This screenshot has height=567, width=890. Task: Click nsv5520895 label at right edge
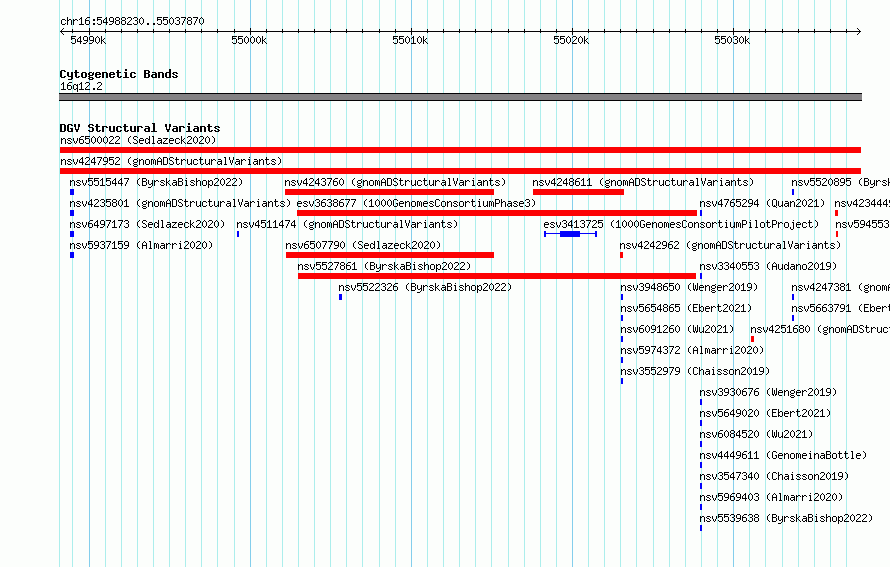841,182
